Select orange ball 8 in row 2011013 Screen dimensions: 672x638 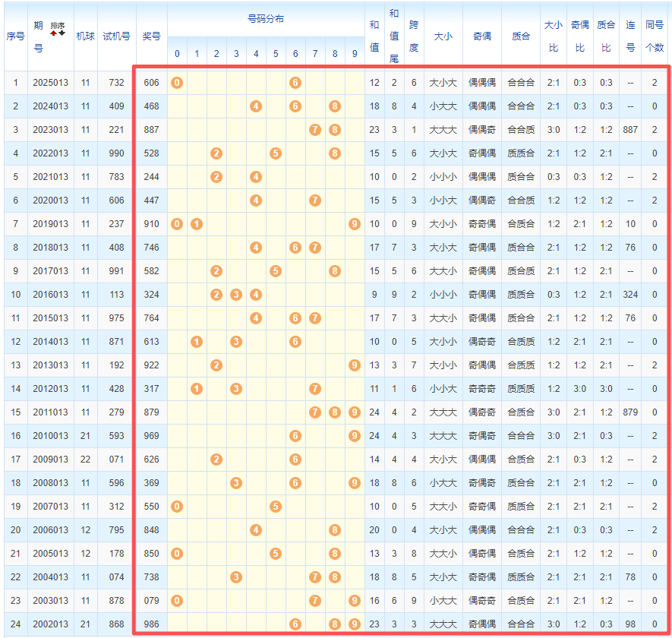point(335,412)
